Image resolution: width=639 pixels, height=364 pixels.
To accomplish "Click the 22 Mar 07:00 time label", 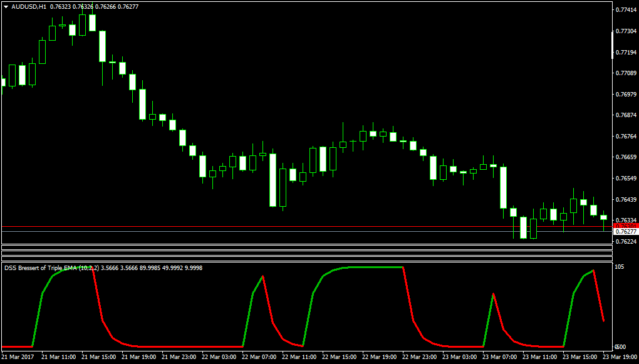I will coord(259,356).
